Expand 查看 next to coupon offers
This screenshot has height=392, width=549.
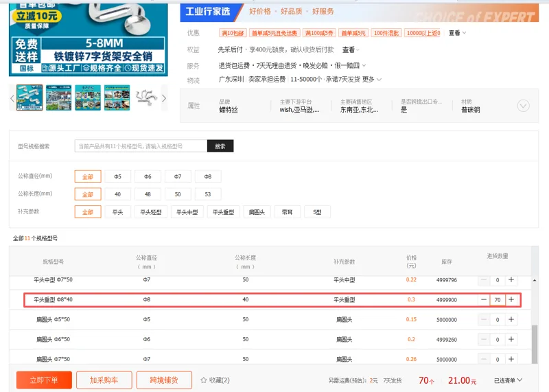click(x=457, y=33)
